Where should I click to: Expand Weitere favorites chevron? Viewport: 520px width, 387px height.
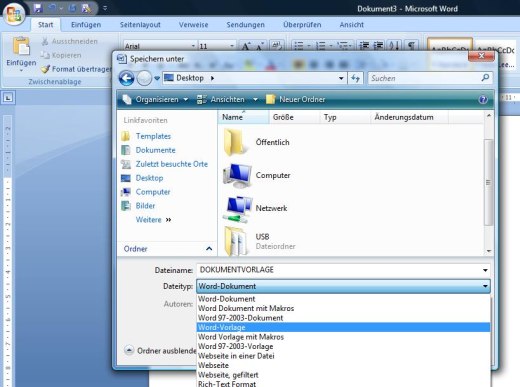168,220
